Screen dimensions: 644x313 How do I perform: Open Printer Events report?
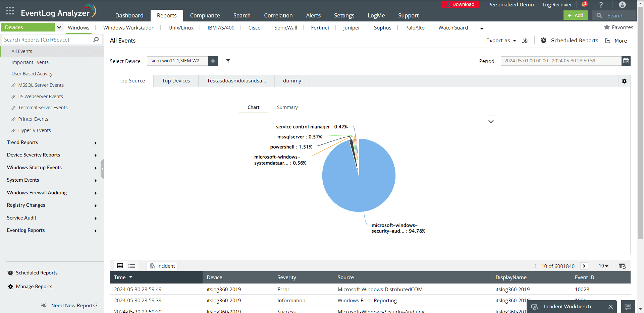(33, 119)
